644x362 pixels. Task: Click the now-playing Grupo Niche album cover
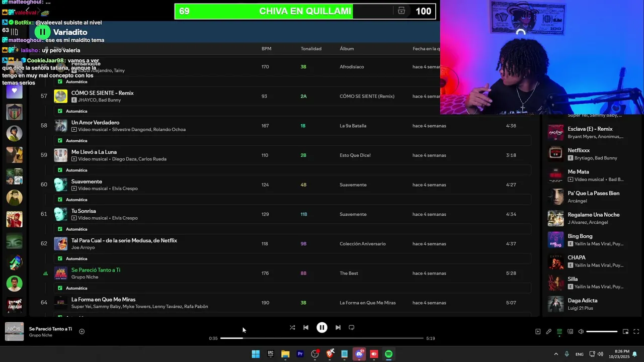pyautogui.click(x=14, y=332)
